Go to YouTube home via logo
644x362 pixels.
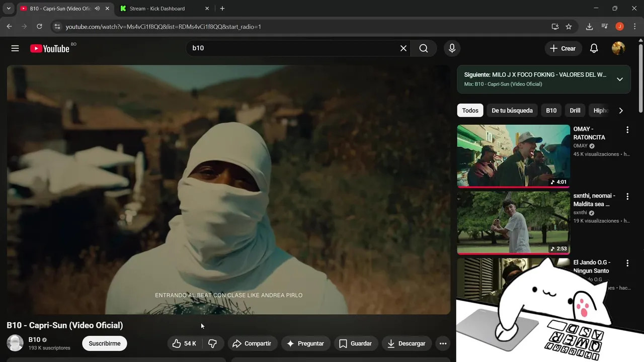click(x=50, y=48)
